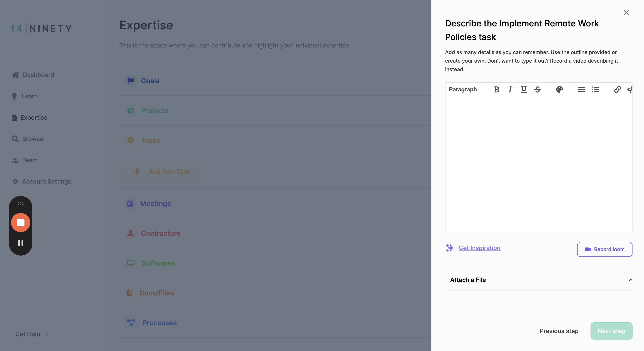644x351 pixels.
Task: Toggle underline formatting in editor toolbar
Action: [x=523, y=89]
